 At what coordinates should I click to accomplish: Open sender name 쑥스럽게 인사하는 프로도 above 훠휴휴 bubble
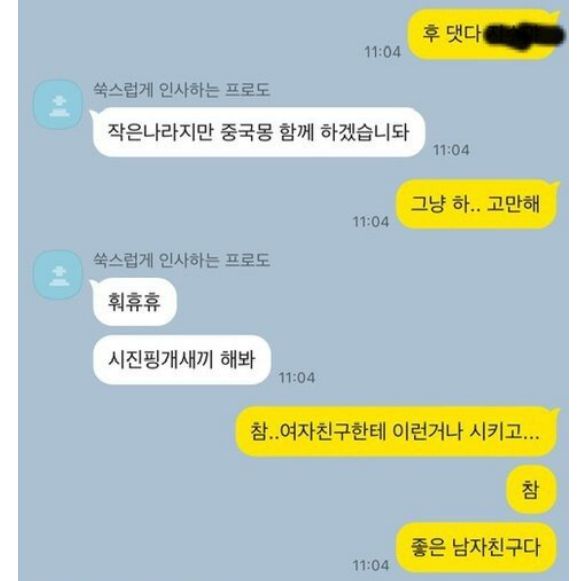[182, 260]
